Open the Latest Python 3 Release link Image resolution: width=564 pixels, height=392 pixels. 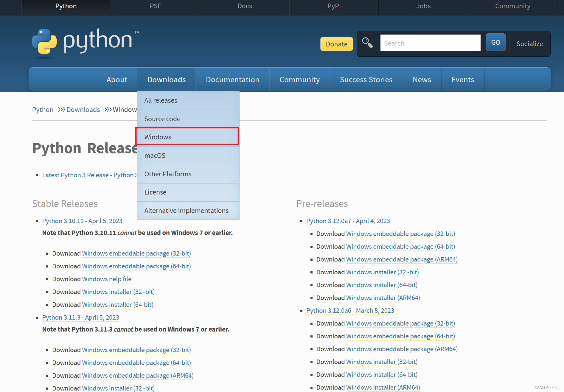[x=90, y=175]
